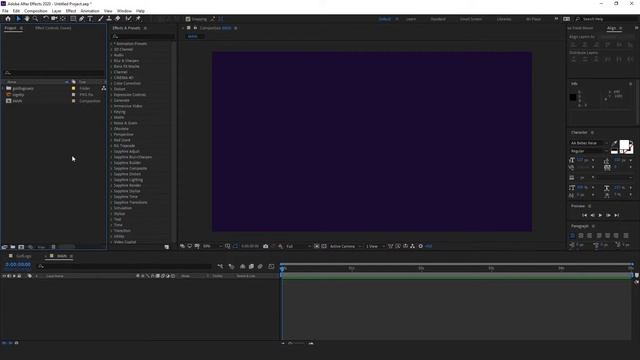Viewport: 640px width, 360px height.
Task: Open the Animation menu
Action: click(90, 11)
